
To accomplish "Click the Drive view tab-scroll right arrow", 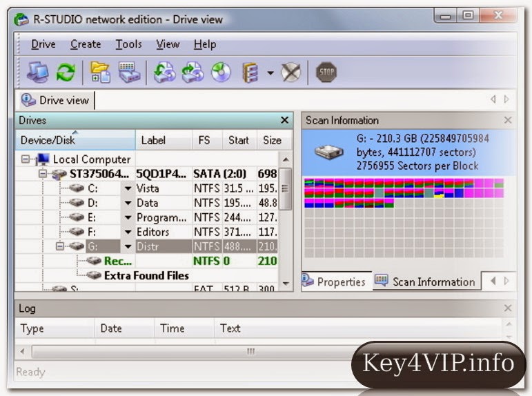I will 507,99.
